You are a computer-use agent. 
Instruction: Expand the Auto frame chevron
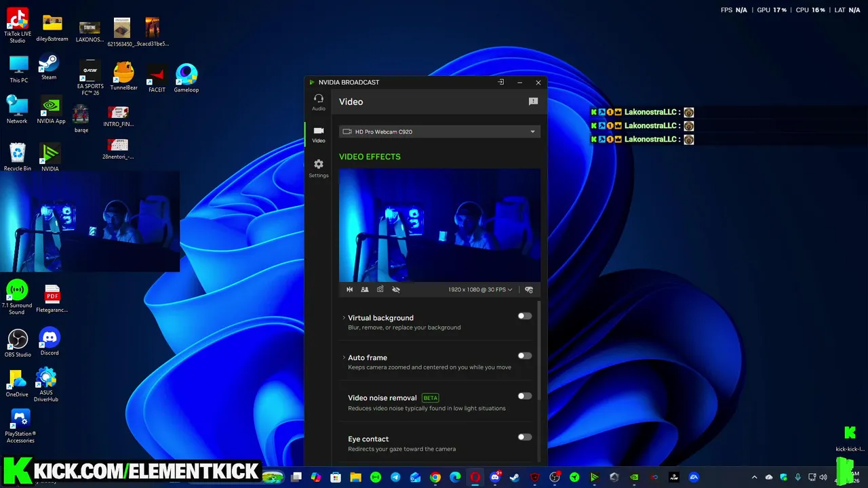coord(344,357)
